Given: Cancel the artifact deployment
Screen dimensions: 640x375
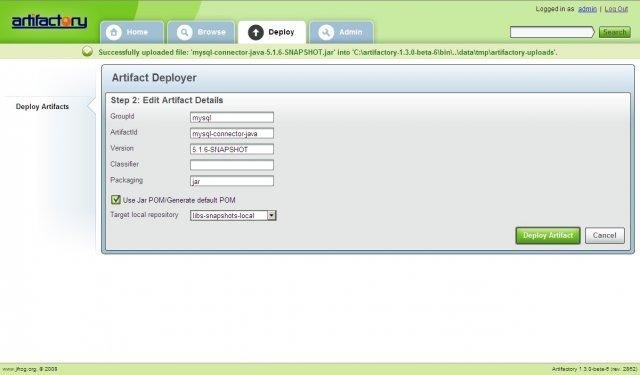Looking at the screenshot, I should (604, 235).
